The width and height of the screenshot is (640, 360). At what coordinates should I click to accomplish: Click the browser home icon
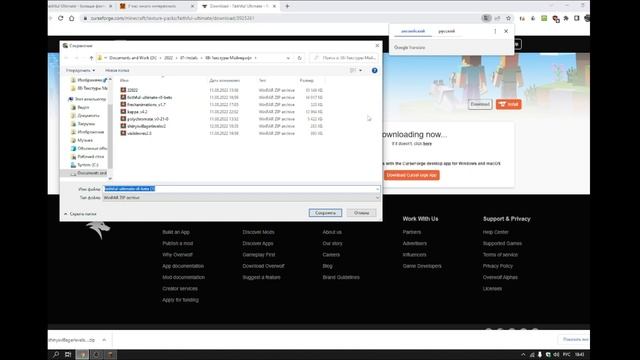click(71, 18)
